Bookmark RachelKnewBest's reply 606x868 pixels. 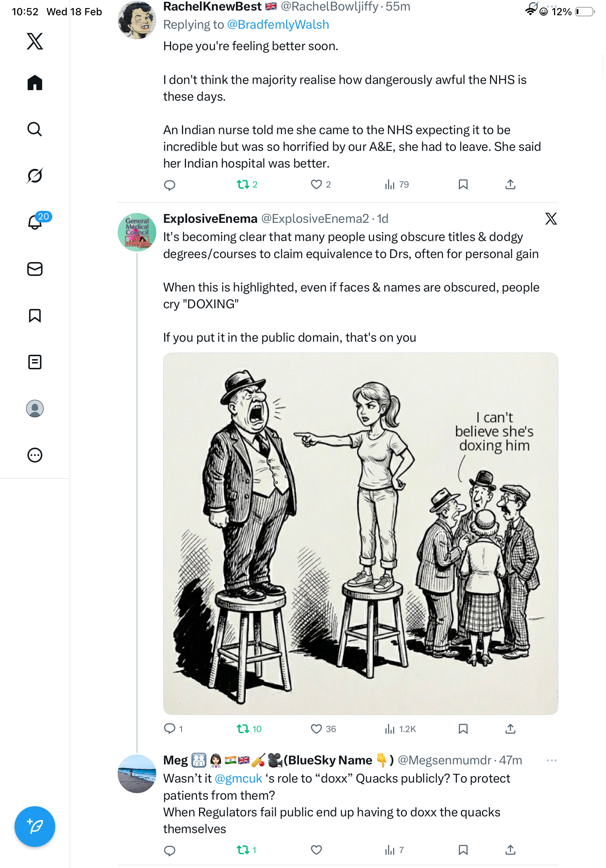click(463, 185)
